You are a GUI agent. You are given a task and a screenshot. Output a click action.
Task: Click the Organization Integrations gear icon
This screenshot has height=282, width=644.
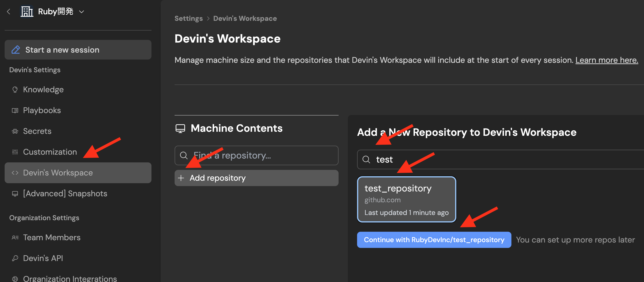15,279
